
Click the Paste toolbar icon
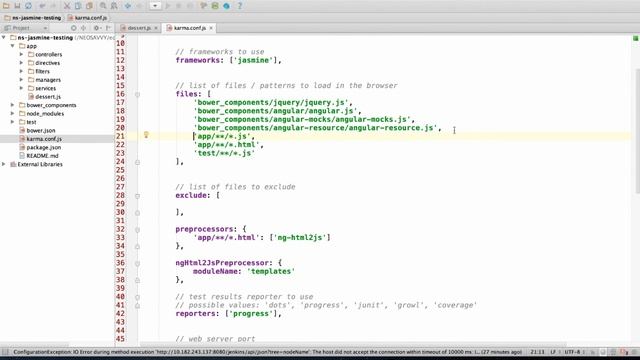(x=89, y=6)
